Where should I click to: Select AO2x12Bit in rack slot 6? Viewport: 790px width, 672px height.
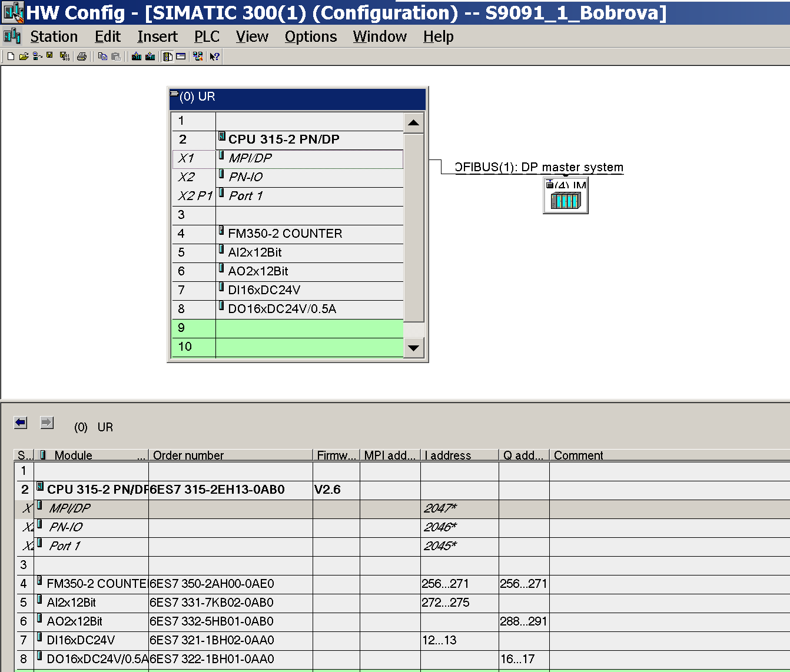[x=288, y=271]
